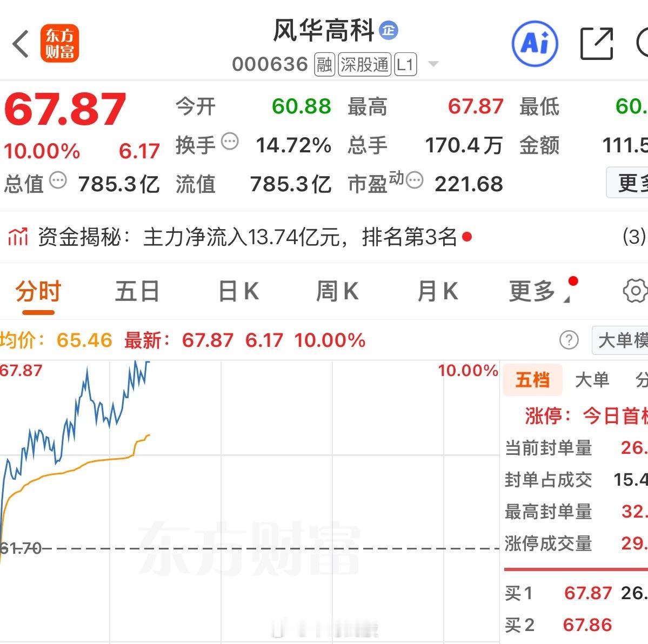Tap the 均价 value 65.46

84,340
